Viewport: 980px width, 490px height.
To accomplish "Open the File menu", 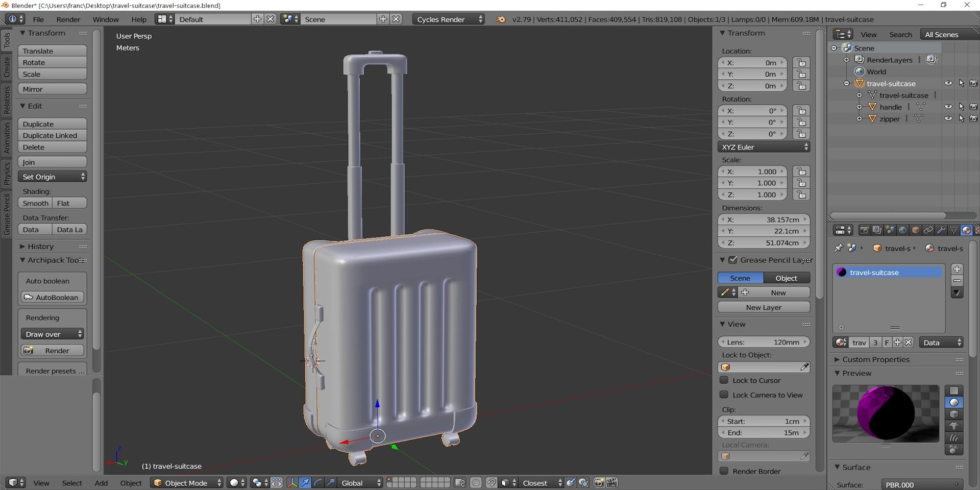I will pos(38,19).
